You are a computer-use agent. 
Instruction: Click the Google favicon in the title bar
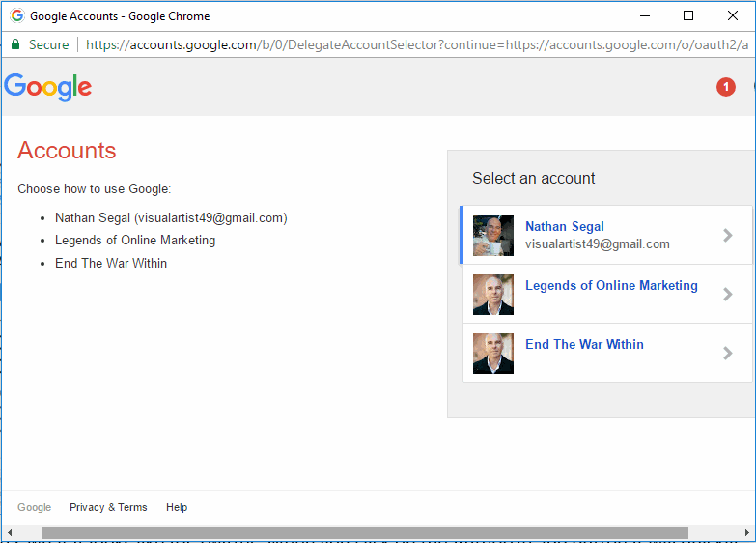pos(17,15)
